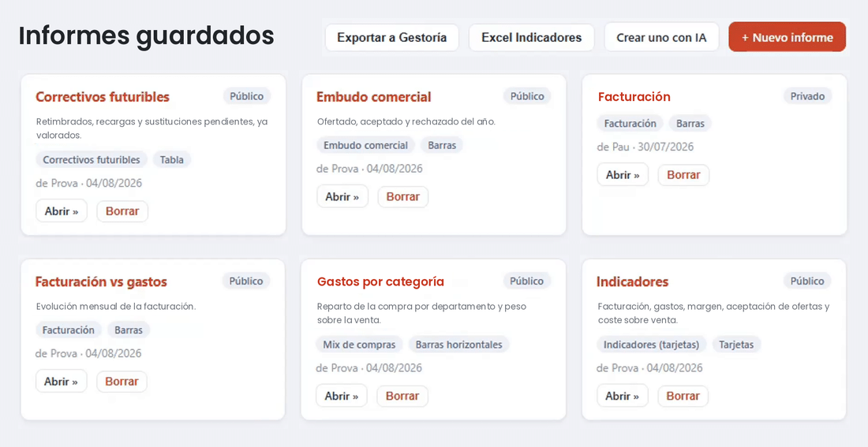Viewport: 868px width, 447px height.
Task: Open the Gastos por categoría title
Action: click(x=380, y=281)
